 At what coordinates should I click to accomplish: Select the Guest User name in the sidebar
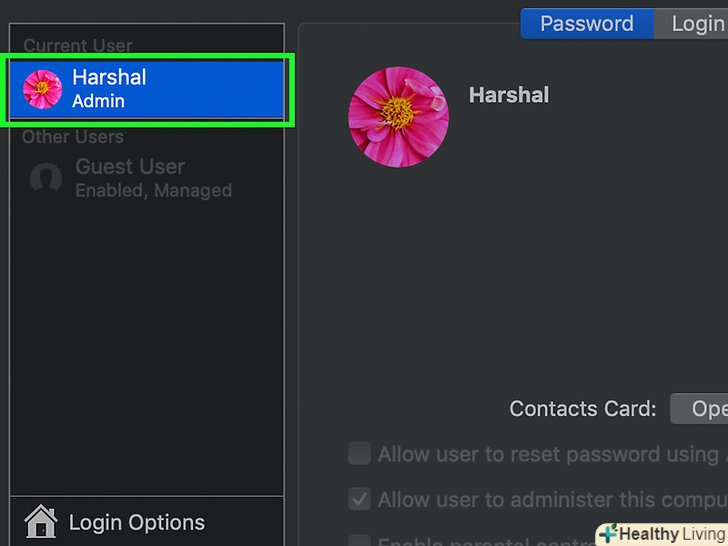coord(130,167)
